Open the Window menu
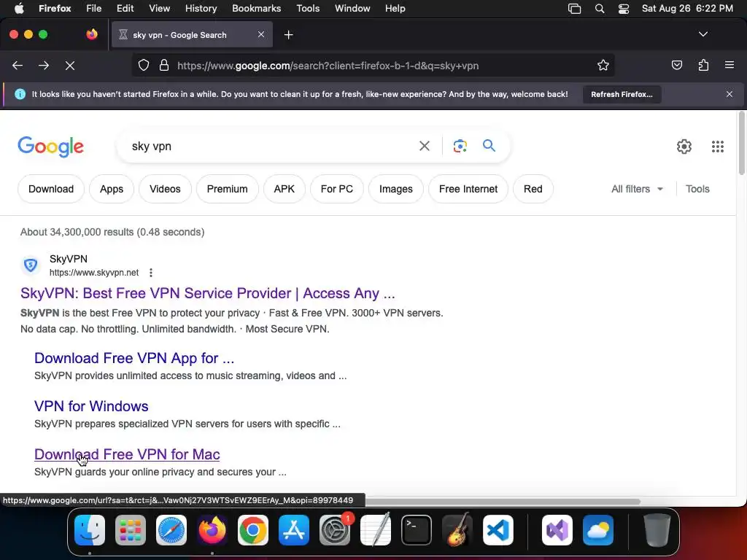The height and width of the screenshot is (560, 747). [352, 8]
